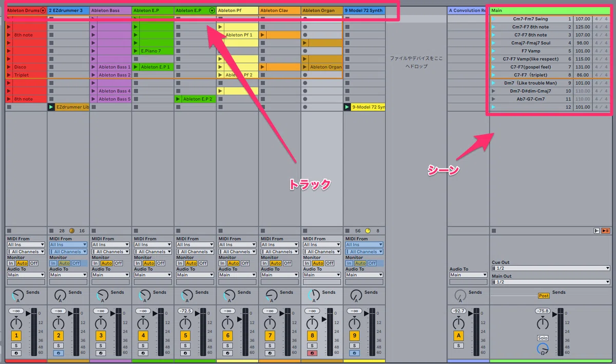Open the Cue Out 1/2 dropdown

click(551, 269)
